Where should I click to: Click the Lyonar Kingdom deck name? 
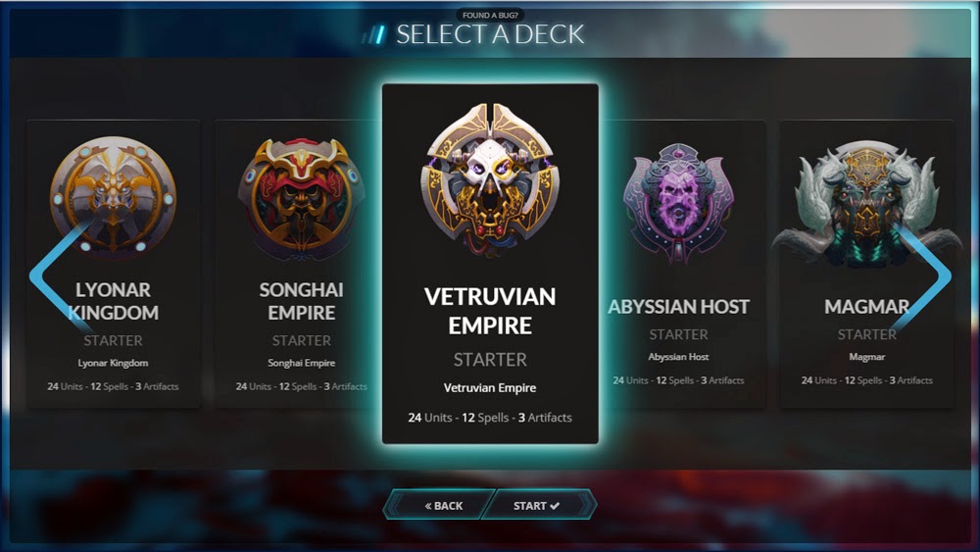click(113, 301)
